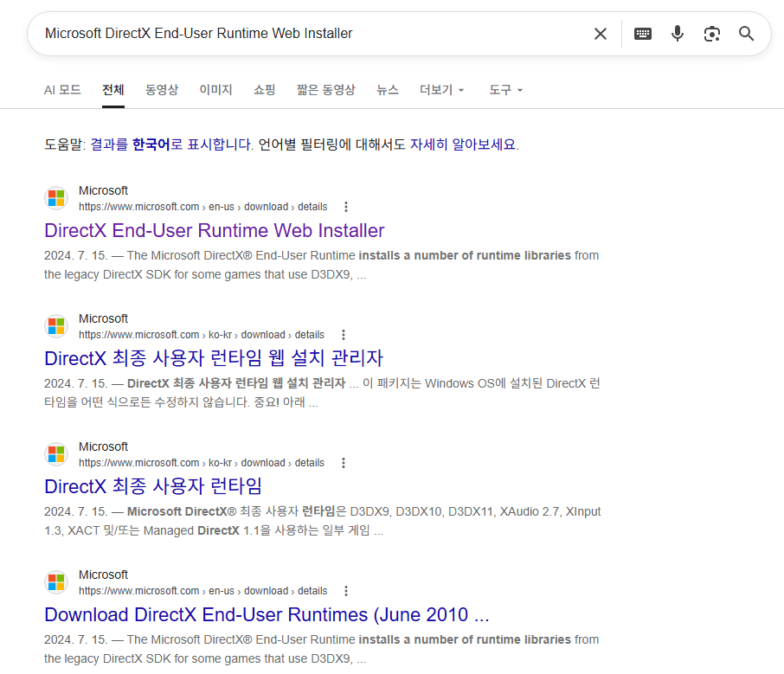Image resolution: width=784 pixels, height=674 pixels.
Task: Open options menu for DirectX 최종 사용자 런타임 result
Action: tap(343, 463)
